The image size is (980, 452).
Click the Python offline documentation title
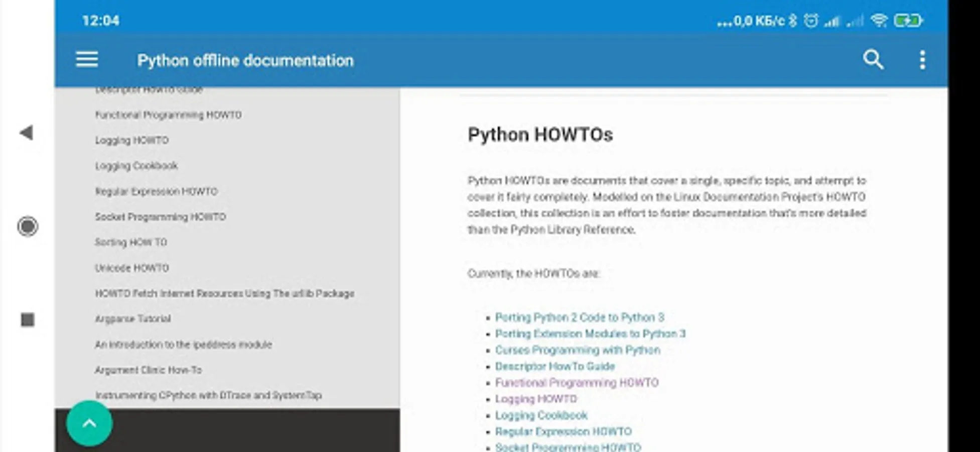(245, 60)
